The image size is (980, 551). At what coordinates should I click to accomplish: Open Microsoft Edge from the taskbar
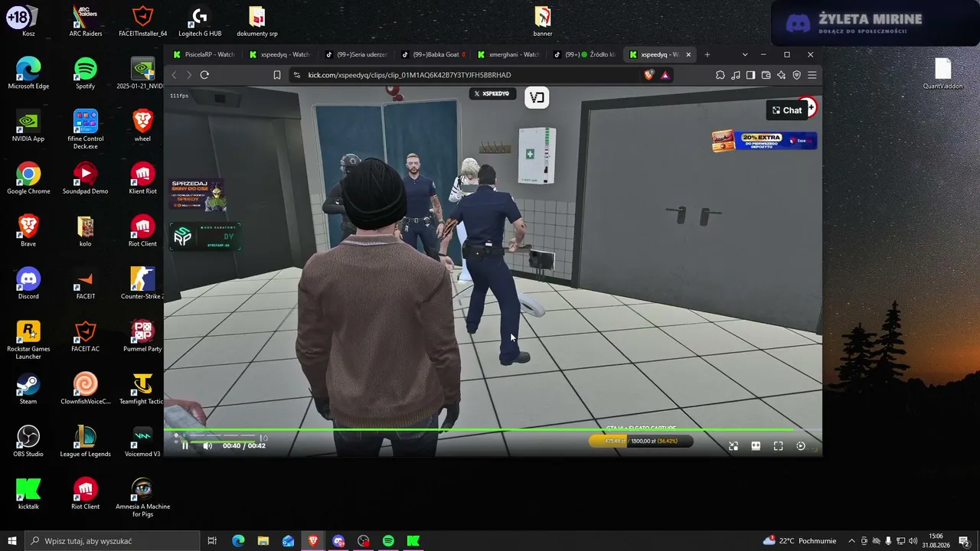238,541
